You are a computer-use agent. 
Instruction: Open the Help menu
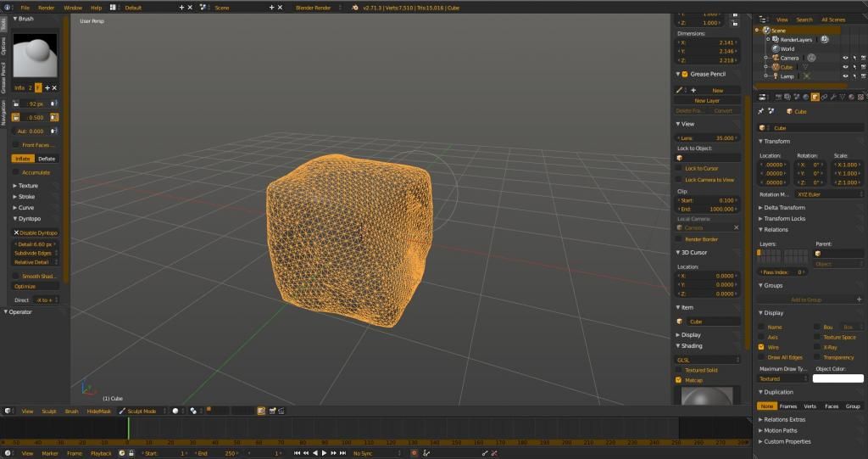coord(96,8)
